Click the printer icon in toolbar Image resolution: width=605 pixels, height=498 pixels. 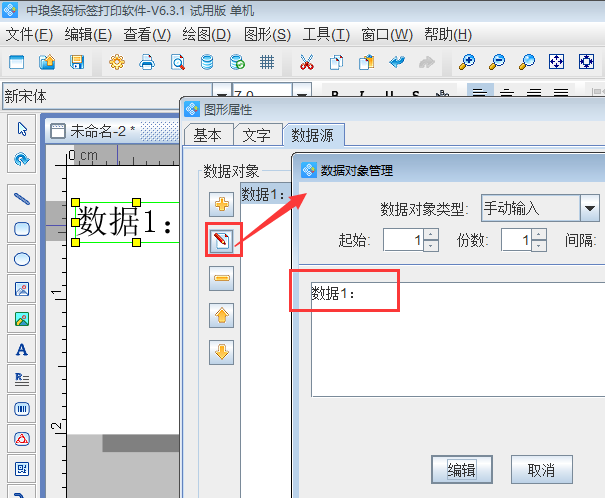[147, 62]
